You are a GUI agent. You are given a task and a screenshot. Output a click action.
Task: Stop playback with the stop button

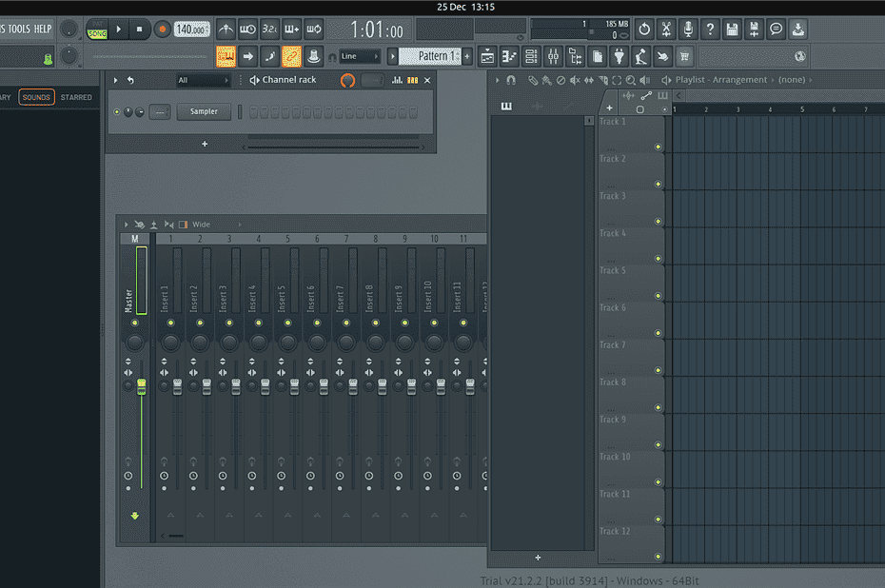[139, 29]
